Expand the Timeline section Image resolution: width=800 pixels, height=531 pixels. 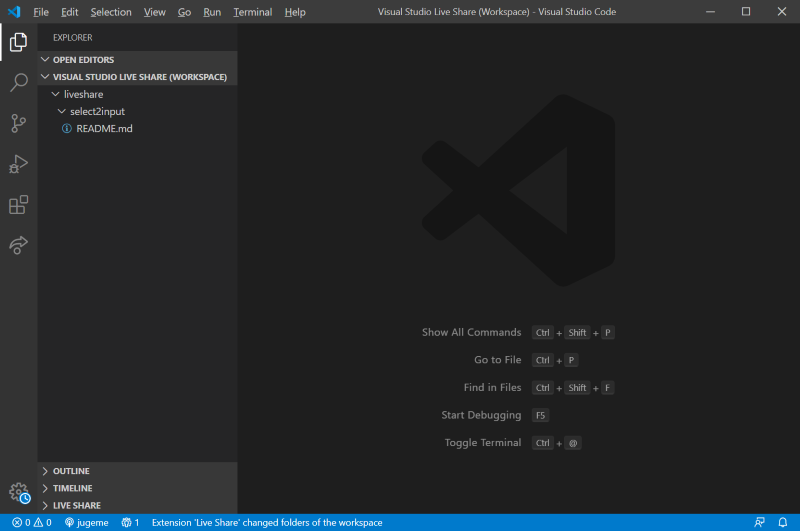click(138, 488)
